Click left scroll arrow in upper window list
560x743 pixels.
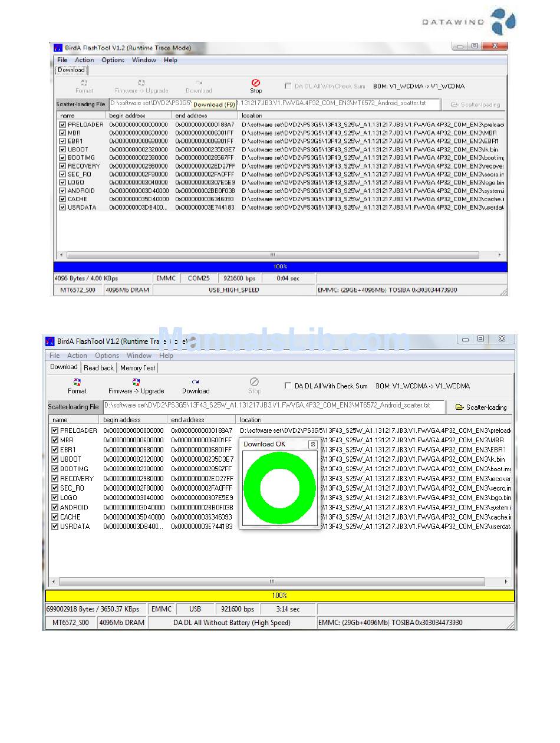click(x=61, y=255)
